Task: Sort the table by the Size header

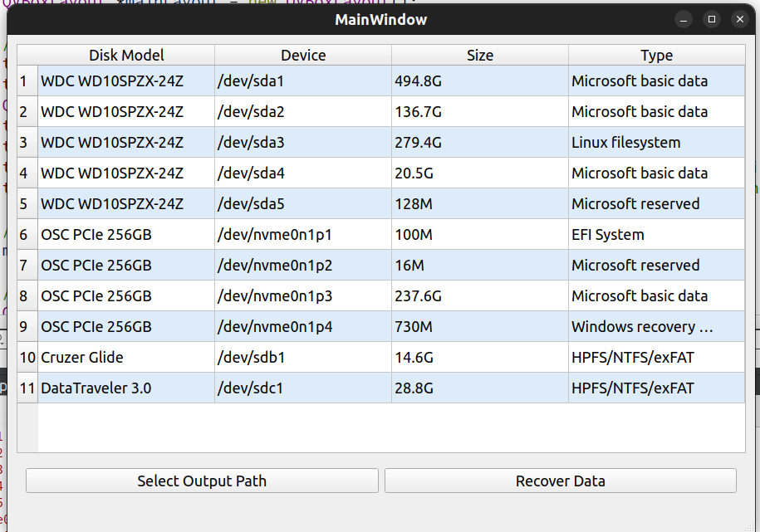Action: (479, 55)
